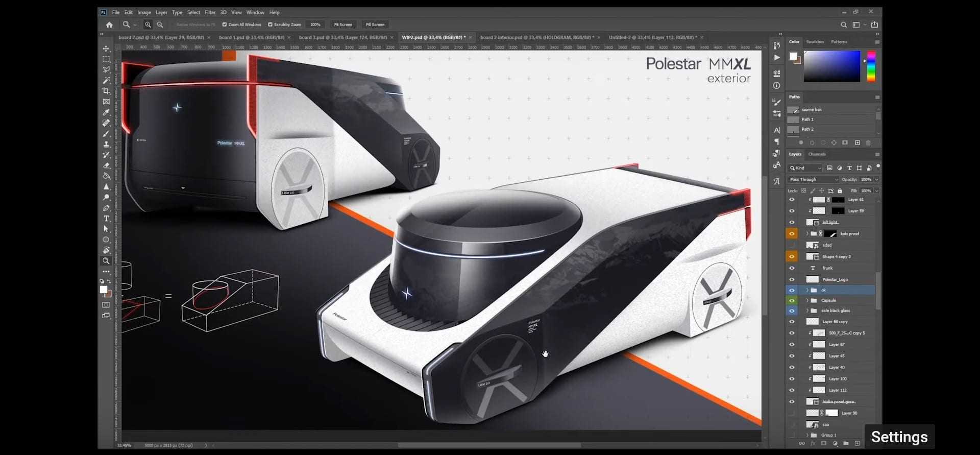Click the Fit Screen button

(342, 25)
